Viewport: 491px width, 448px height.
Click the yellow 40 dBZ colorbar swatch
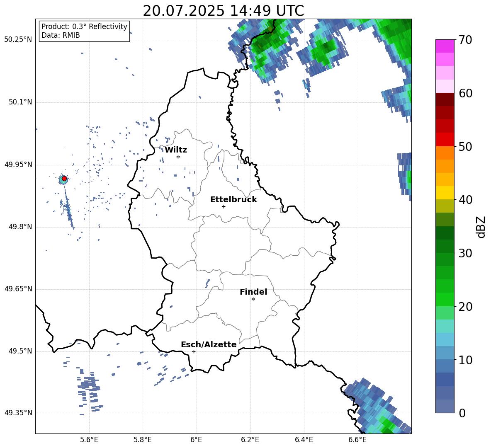(445, 193)
